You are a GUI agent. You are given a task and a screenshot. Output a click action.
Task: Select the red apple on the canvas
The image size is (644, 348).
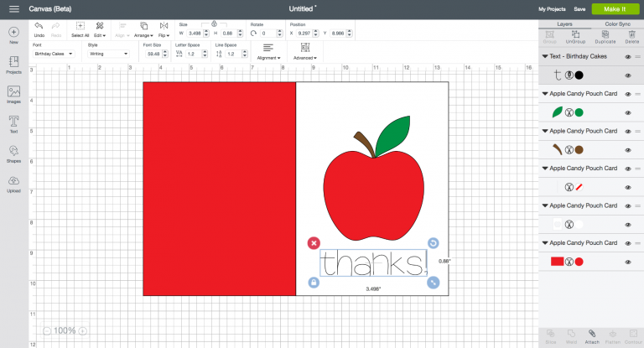point(373,196)
